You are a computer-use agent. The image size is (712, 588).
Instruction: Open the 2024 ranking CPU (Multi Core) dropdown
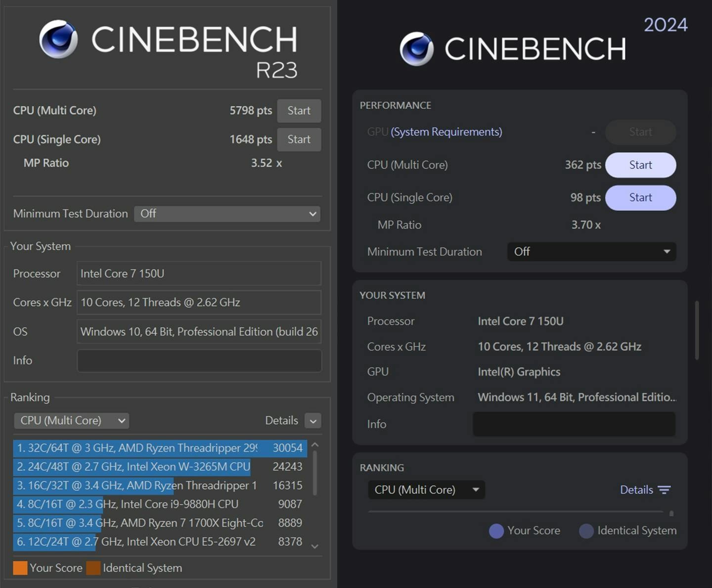click(426, 490)
